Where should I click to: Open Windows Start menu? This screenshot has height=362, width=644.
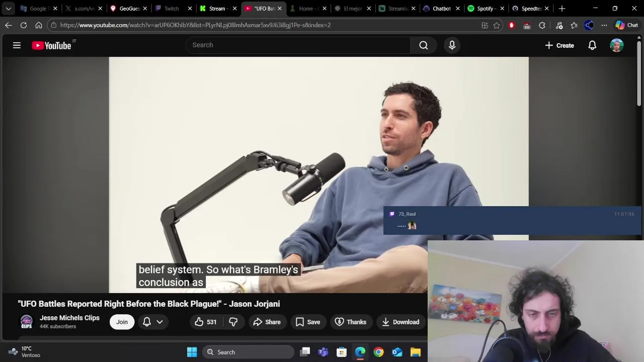click(x=192, y=352)
